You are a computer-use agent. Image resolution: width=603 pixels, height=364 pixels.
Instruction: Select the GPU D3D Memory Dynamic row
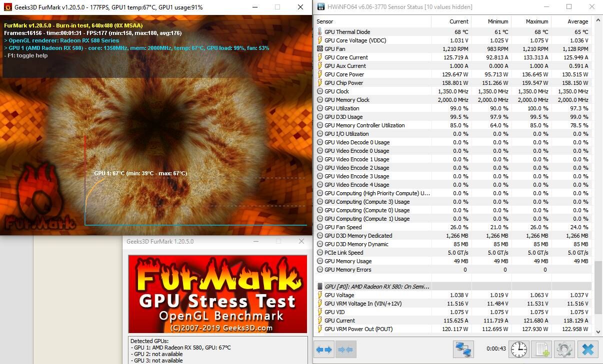tap(453, 244)
